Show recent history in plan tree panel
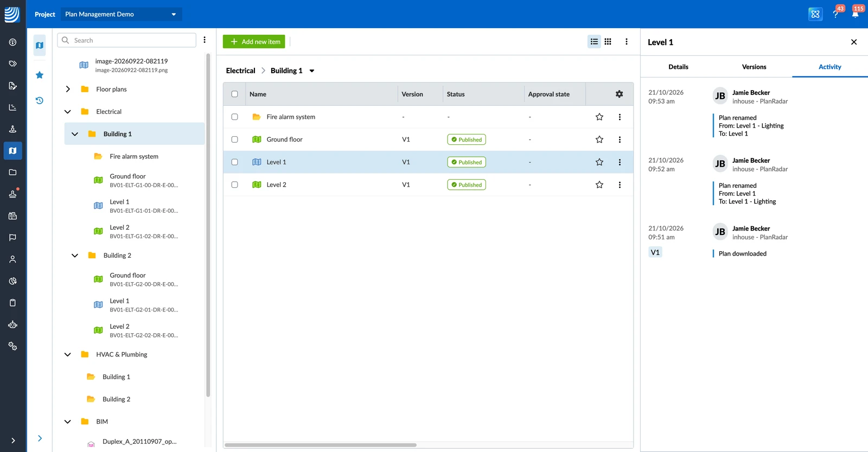This screenshot has height=452, width=868. pos(40,100)
